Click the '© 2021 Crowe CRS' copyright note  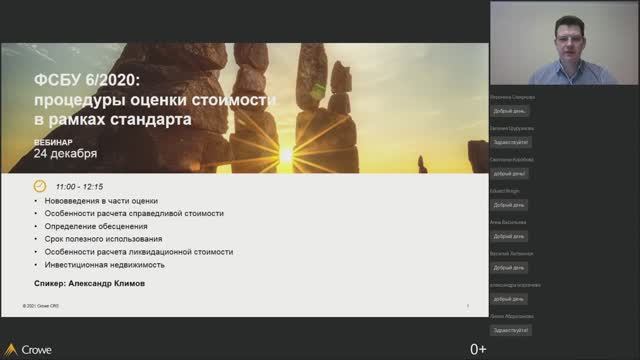(x=41, y=306)
